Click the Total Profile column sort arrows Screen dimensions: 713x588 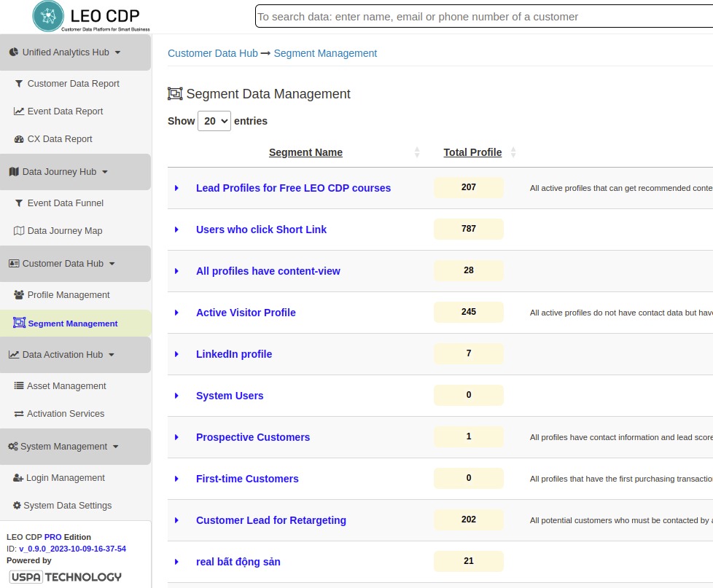[513, 152]
